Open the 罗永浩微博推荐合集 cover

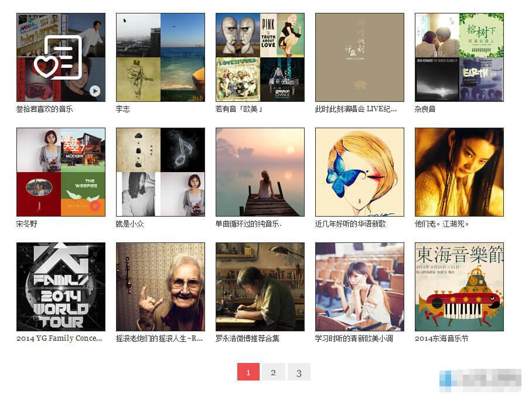tap(260, 287)
